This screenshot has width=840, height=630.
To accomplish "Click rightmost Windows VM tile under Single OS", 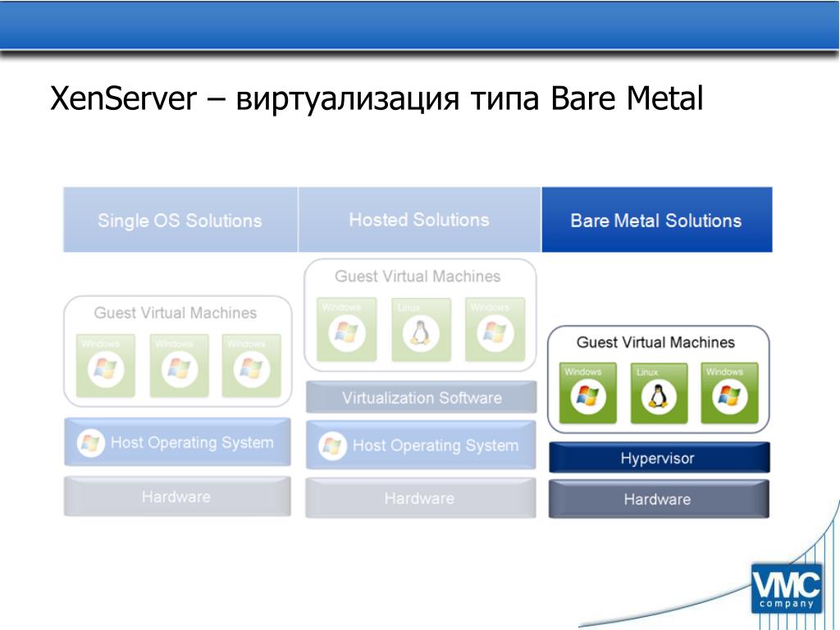I will tap(251, 366).
